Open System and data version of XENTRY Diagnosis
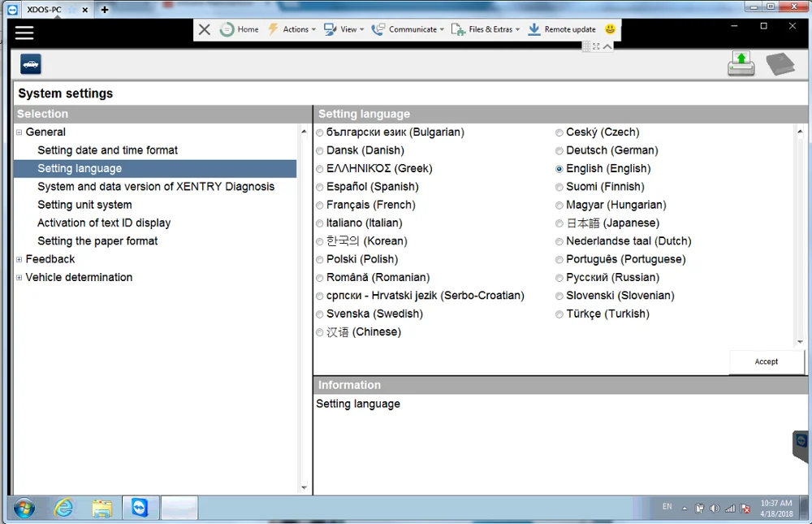Screen dimensions: 812x524 (x=156, y=187)
